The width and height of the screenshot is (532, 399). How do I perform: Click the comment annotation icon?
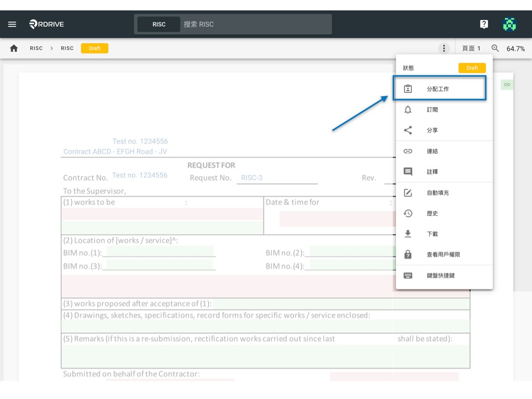coord(408,171)
